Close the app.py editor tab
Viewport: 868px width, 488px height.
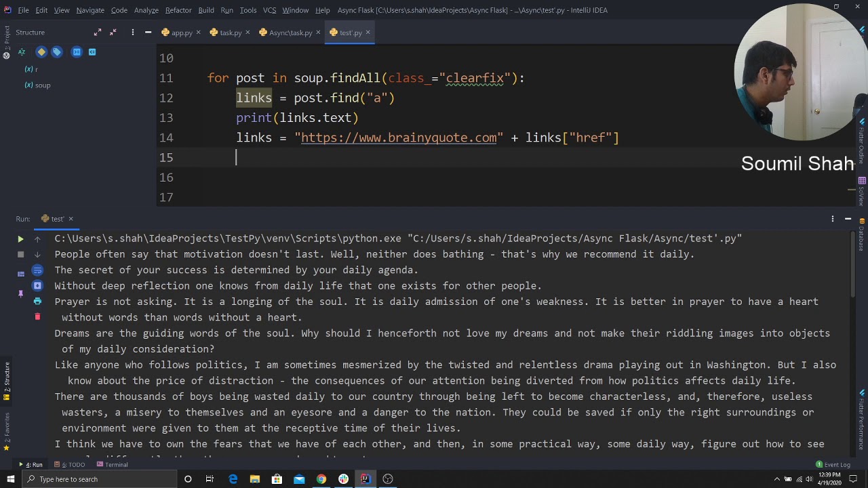(x=199, y=33)
